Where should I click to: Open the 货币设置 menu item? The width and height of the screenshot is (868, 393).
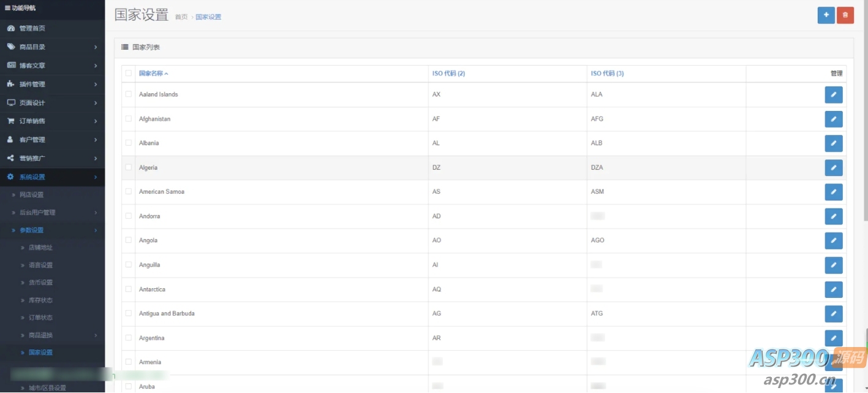[x=40, y=283]
